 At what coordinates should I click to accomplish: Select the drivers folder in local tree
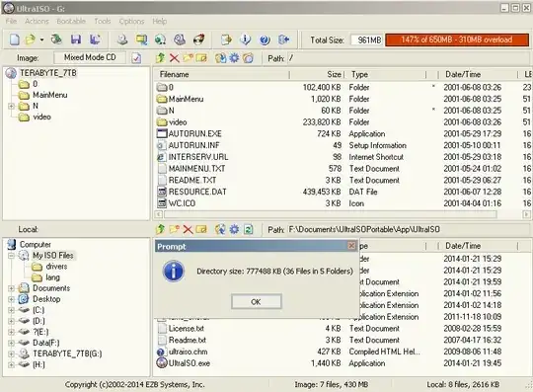click(x=56, y=267)
